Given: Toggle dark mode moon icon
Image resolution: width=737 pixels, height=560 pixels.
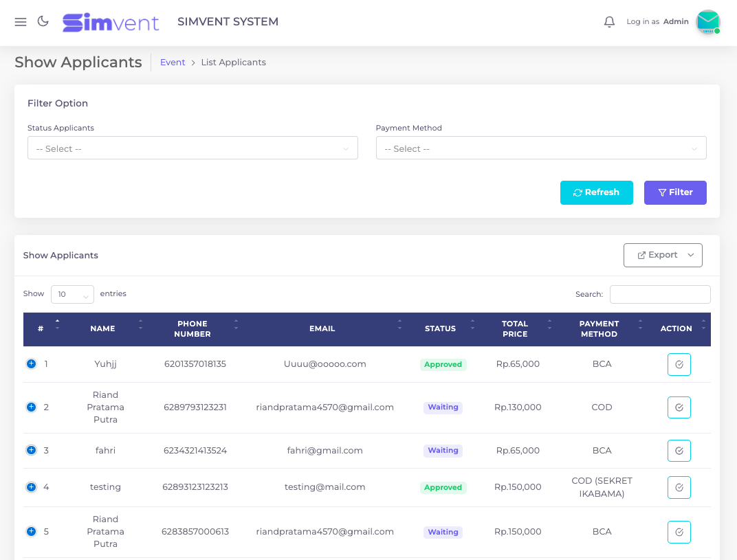Looking at the screenshot, I should (43, 21).
